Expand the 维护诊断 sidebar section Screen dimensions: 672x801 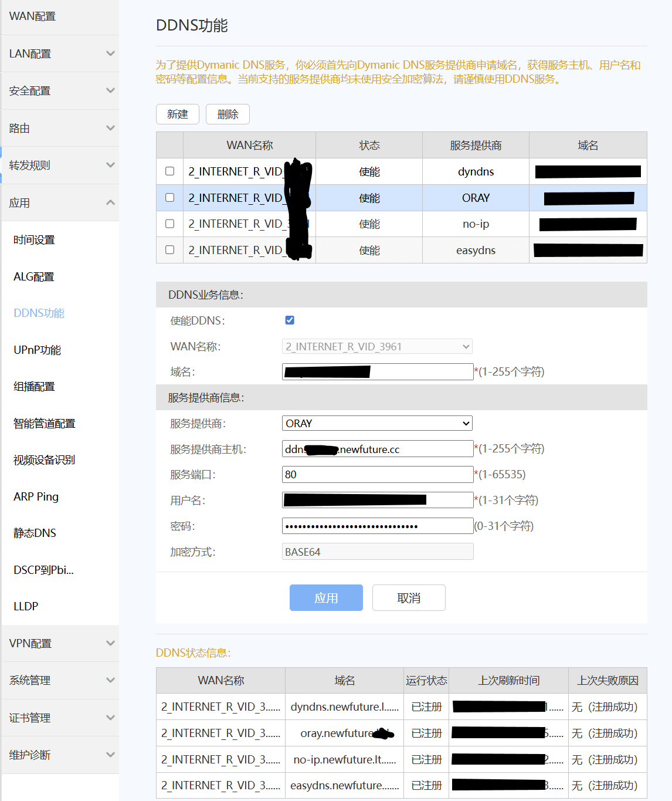click(x=60, y=755)
